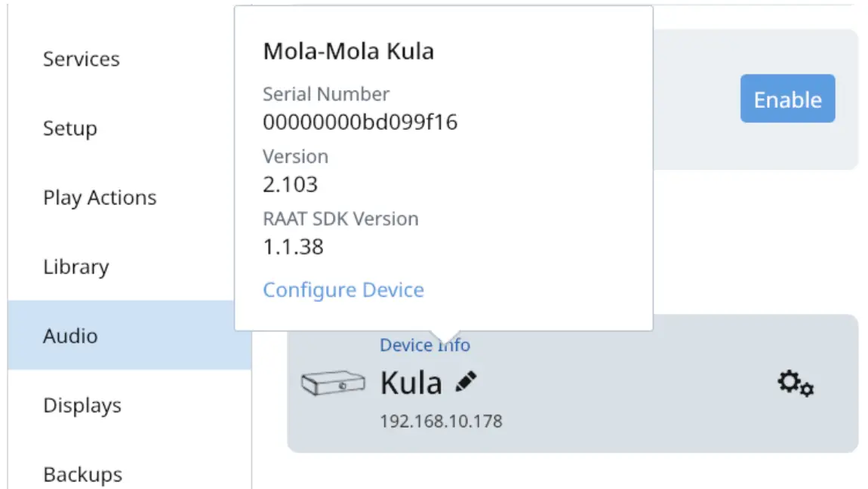
Task: Click the Kula device name
Action: pyautogui.click(x=411, y=383)
